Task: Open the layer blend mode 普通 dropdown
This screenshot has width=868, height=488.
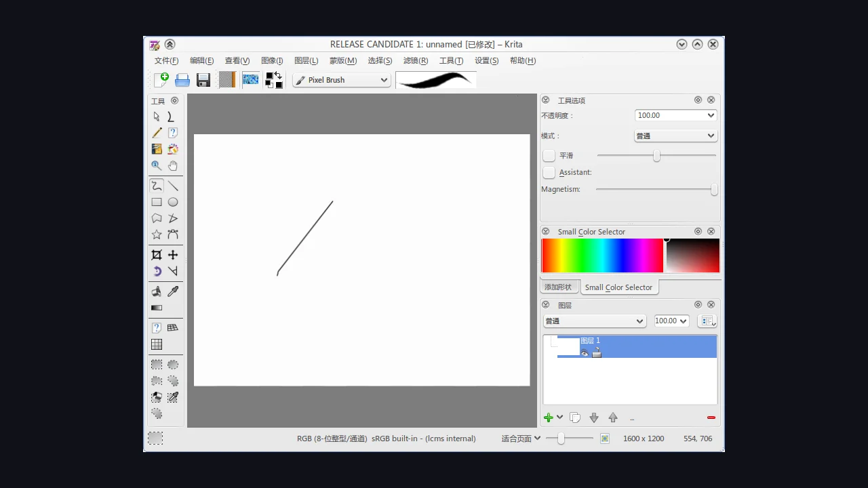Action: coord(595,321)
